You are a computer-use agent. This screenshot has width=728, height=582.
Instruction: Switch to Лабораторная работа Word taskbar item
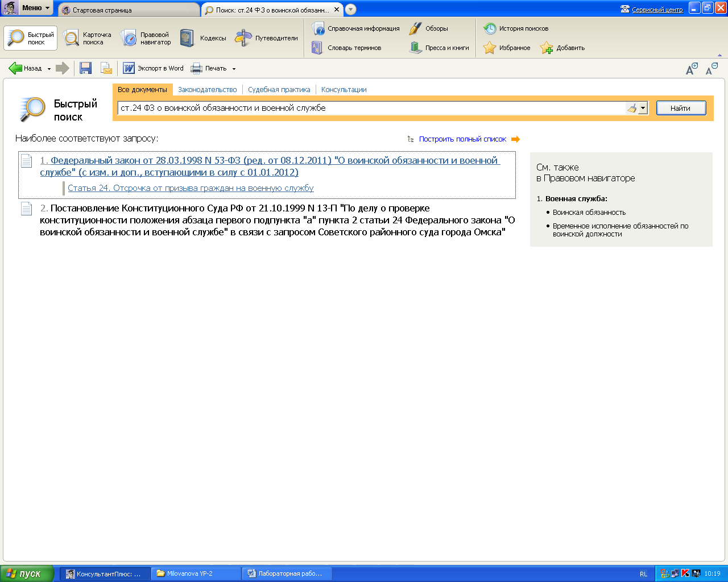click(287, 574)
